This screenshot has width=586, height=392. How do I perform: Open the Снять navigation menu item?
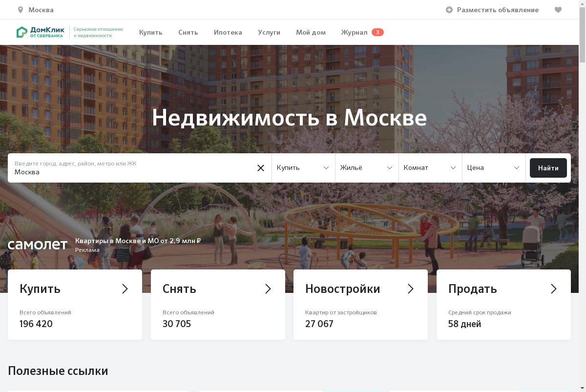(x=188, y=32)
